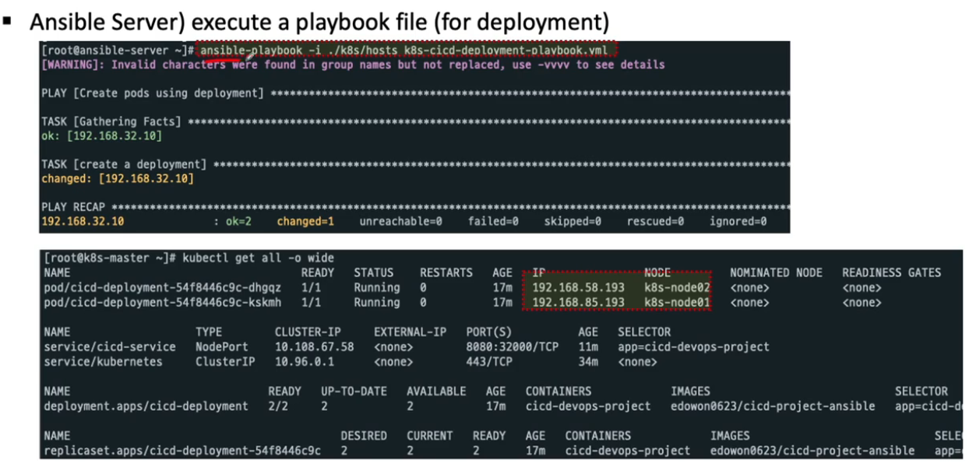The height and width of the screenshot is (474, 980).
Task: Click 'unreachable=0' in the recap
Action: (x=400, y=222)
